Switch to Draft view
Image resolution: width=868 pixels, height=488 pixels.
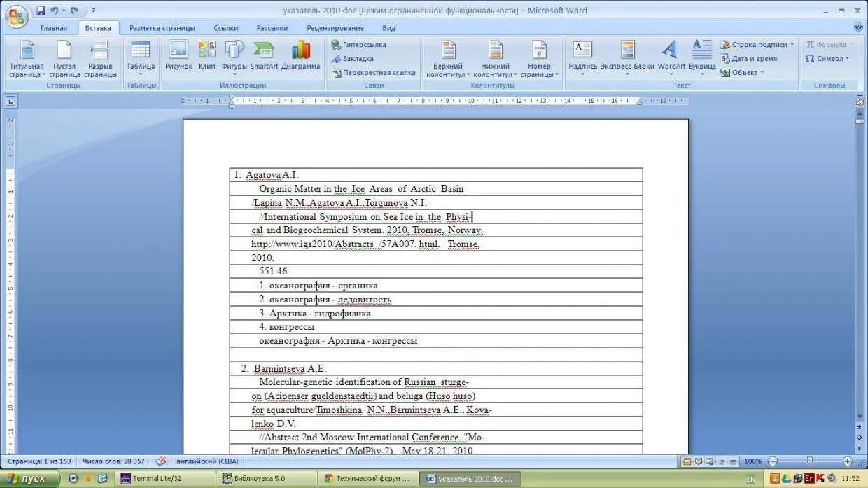(732, 461)
